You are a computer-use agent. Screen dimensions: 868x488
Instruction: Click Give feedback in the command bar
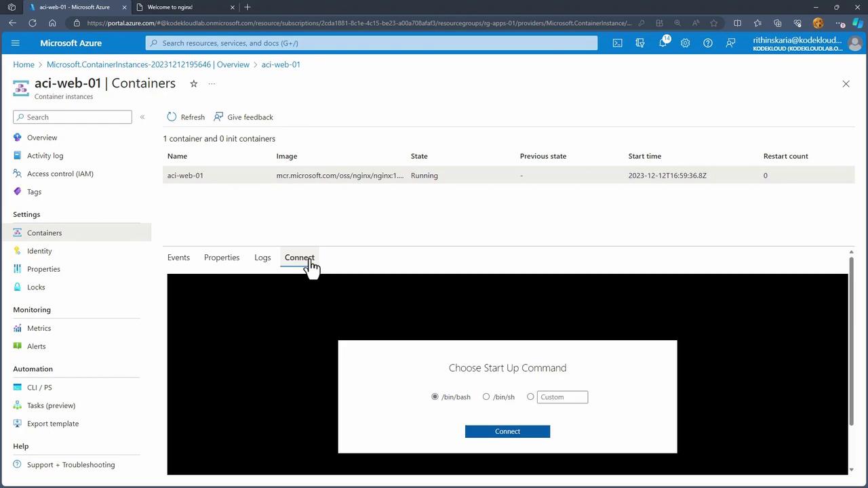(x=243, y=117)
